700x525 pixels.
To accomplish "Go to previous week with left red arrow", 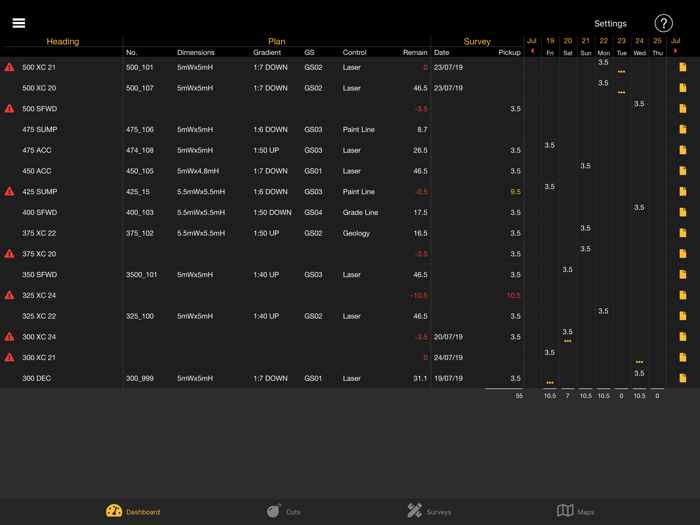I will (x=532, y=51).
